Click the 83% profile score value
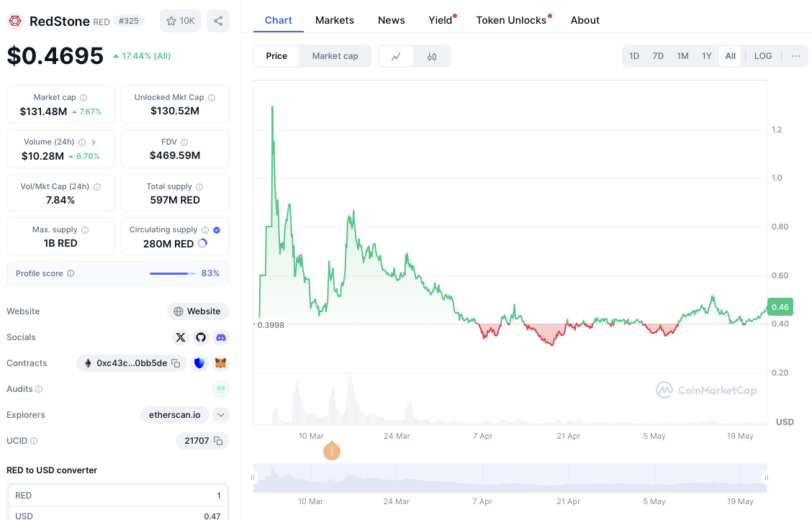The image size is (812, 520). (210, 273)
